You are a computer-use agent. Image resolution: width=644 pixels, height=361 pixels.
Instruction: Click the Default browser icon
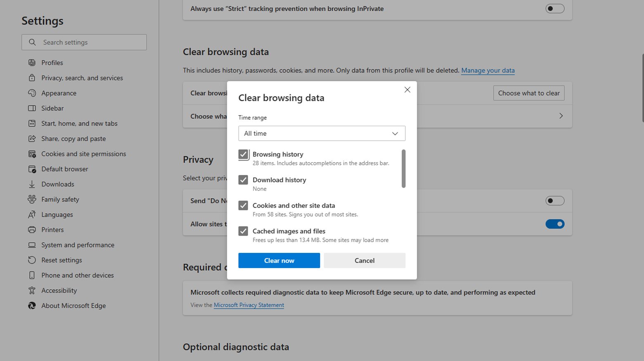pos(32,169)
